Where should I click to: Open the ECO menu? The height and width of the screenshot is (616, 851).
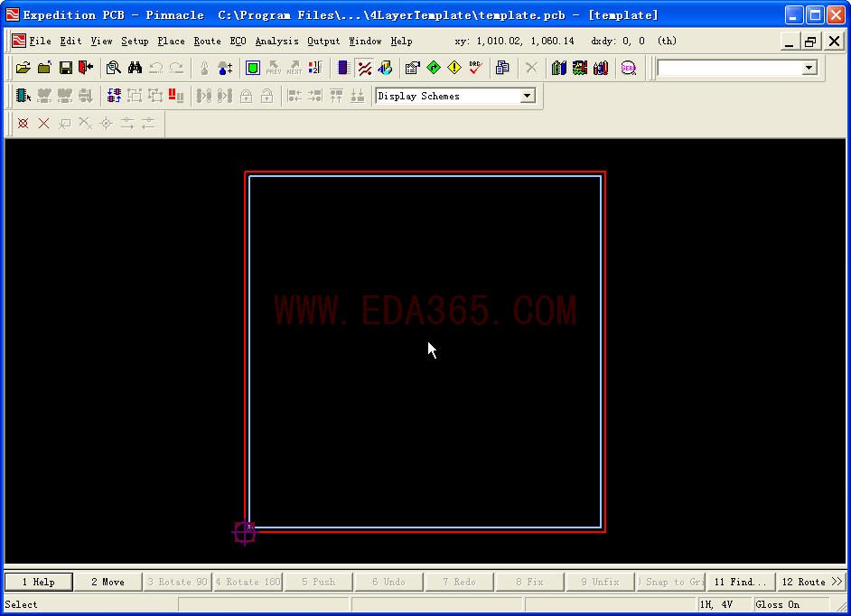[x=238, y=42]
